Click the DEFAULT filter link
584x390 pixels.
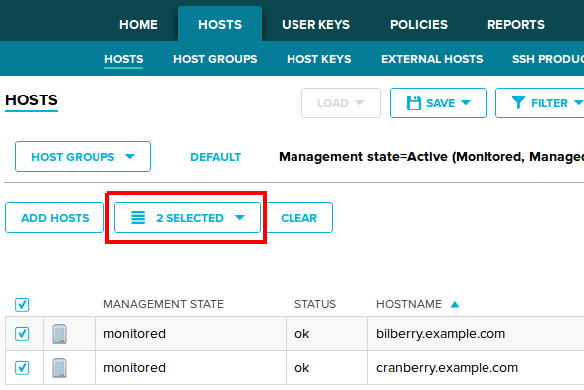click(x=215, y=157)
